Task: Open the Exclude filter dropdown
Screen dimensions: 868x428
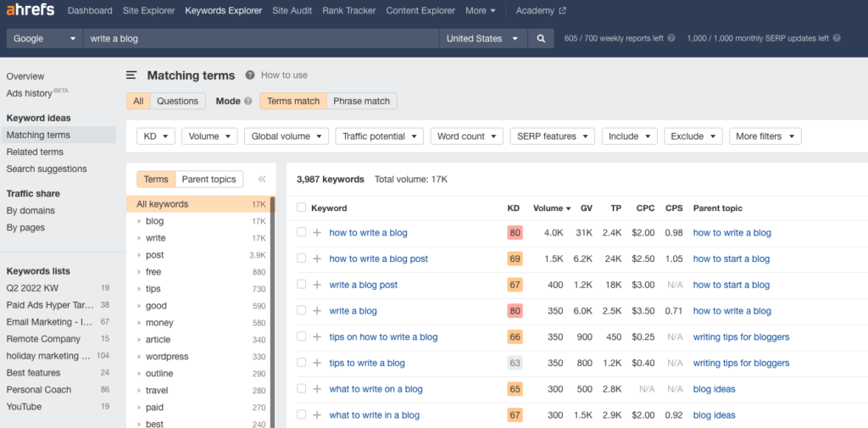Action: 693,136
